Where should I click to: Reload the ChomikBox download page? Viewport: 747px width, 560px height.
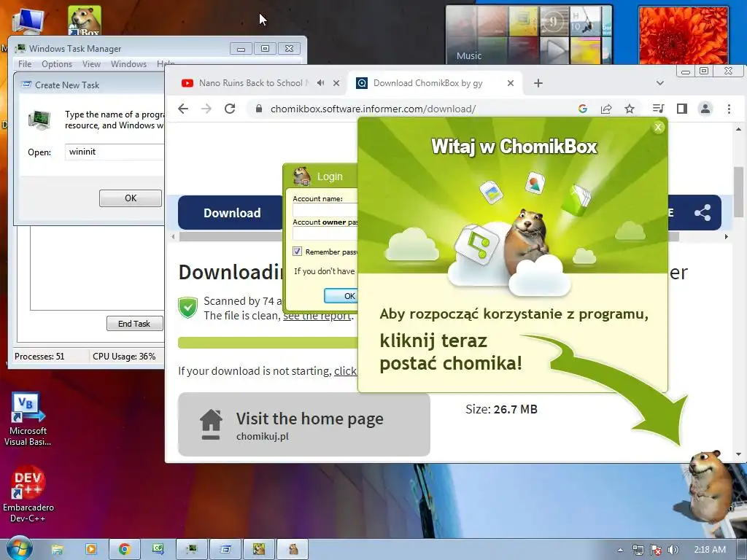pos(230,109)
